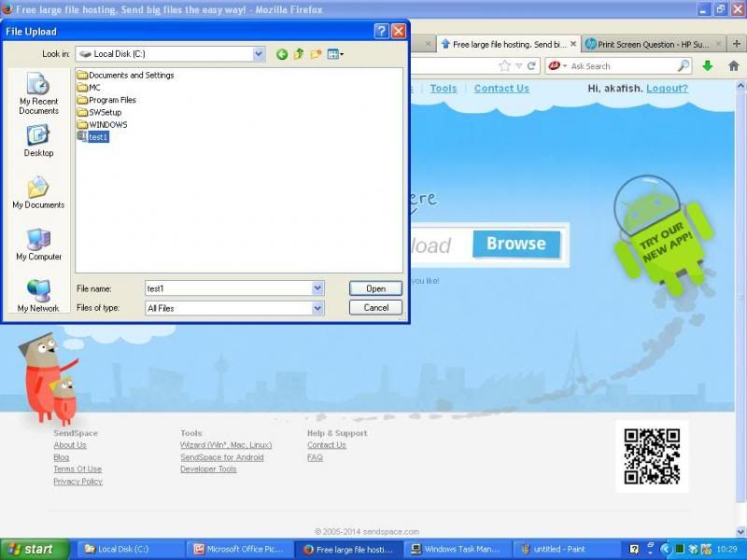Viewport: 747px width, 560px height.
Task: Bookmark this page with the star icon
Action: [504, 66]
